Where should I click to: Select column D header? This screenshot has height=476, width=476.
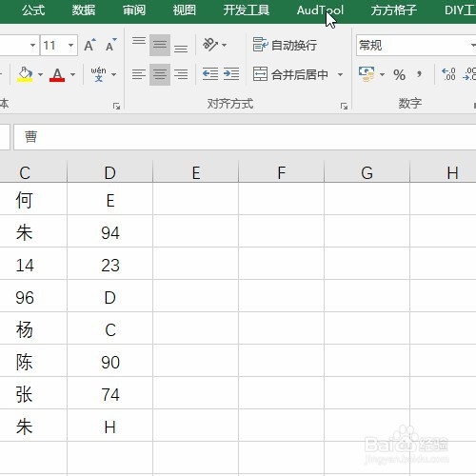click(x=110, y=173)
